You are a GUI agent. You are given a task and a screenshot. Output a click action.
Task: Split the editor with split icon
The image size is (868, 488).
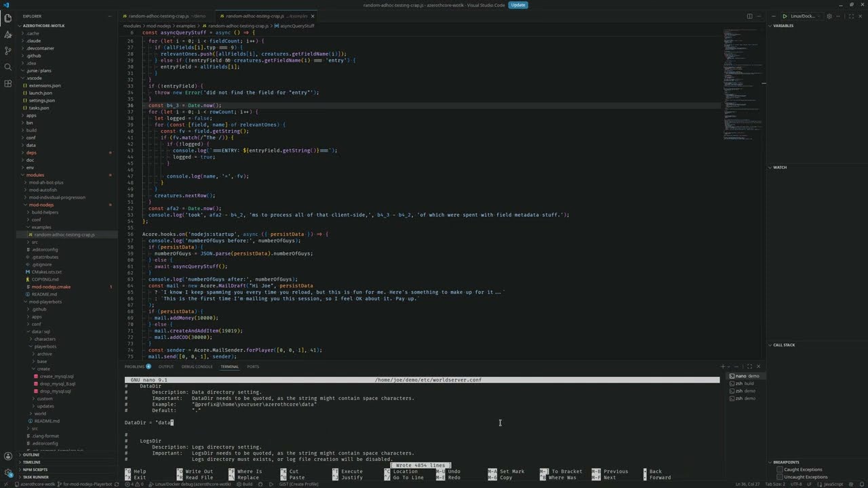(x=749, y=16)
